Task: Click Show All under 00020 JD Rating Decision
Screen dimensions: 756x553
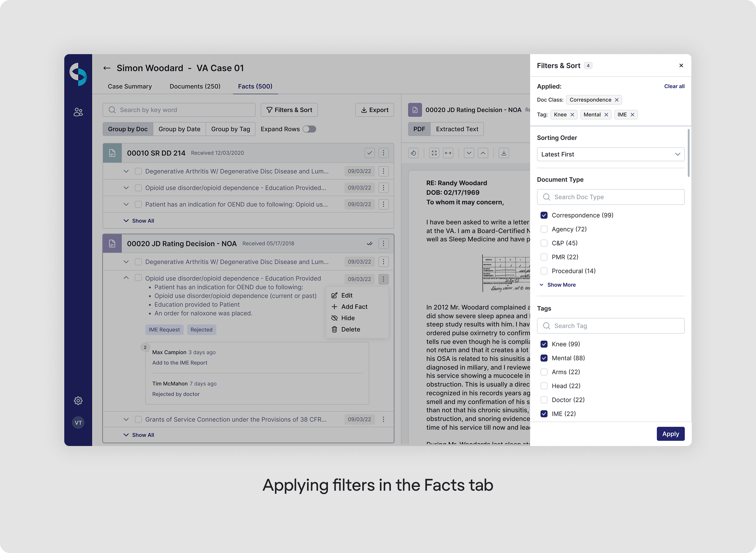Action: 139,435
